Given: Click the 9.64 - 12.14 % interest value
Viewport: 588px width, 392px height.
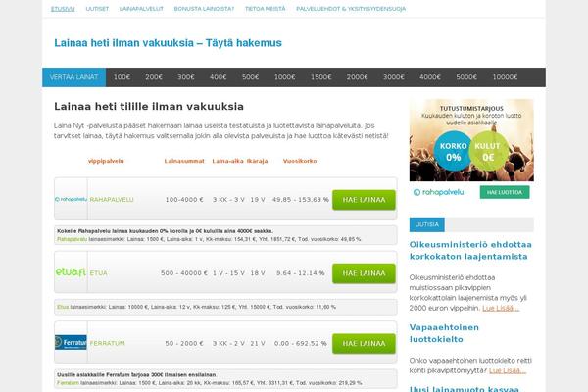Looking at the screenshot, I should [301, 273].
